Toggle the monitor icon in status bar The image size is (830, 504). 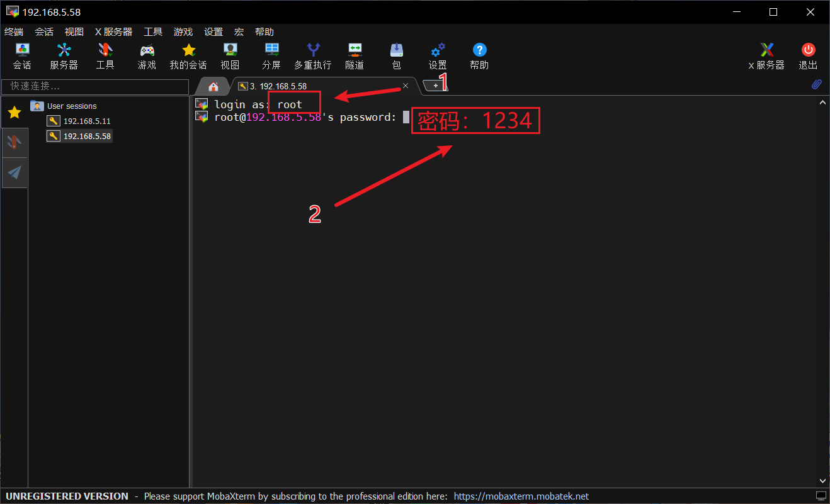(821, 496)
